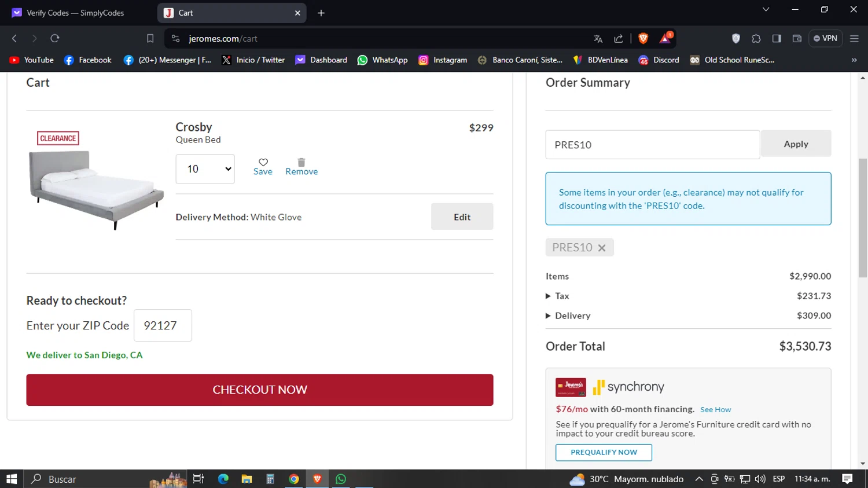Image resolution: width=868 pixels, height=488 pixels.
Task: Open the extensions puzzle icon
Action: [756, 39]
